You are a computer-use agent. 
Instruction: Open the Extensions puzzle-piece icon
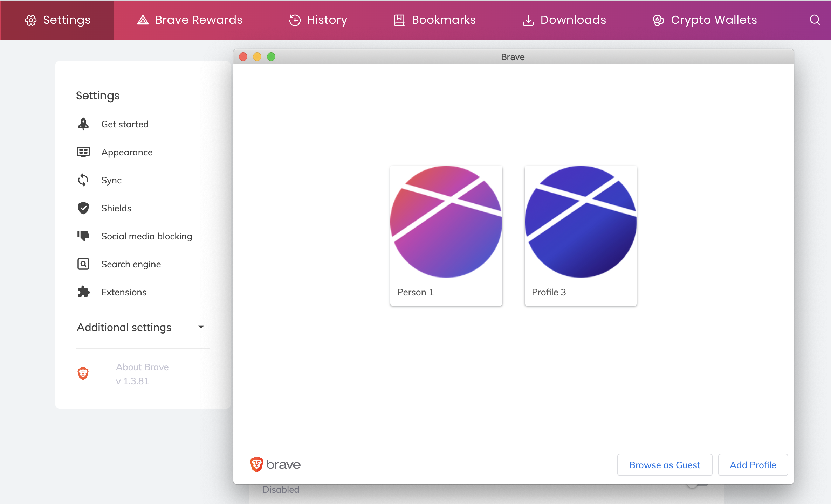(83, 292)
